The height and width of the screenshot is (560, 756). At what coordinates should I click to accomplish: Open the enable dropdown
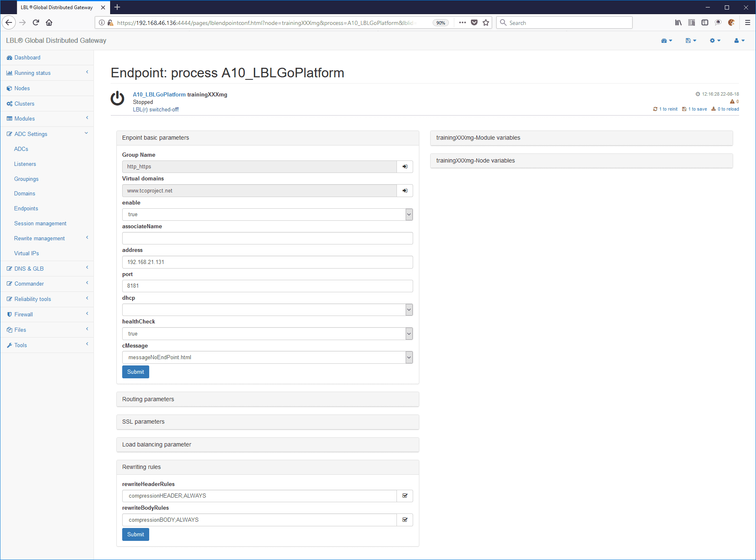click(x=267, y=215)
